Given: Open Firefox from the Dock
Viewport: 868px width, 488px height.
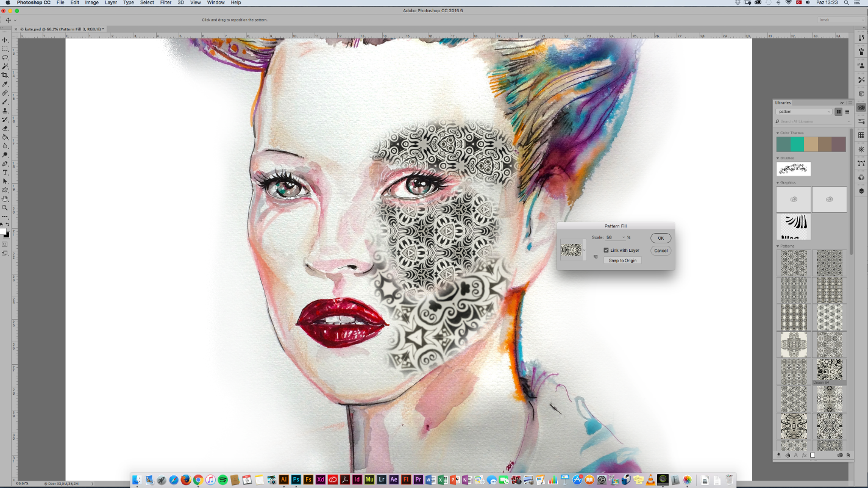Looking at the screenshot, I should coord(186,480).
